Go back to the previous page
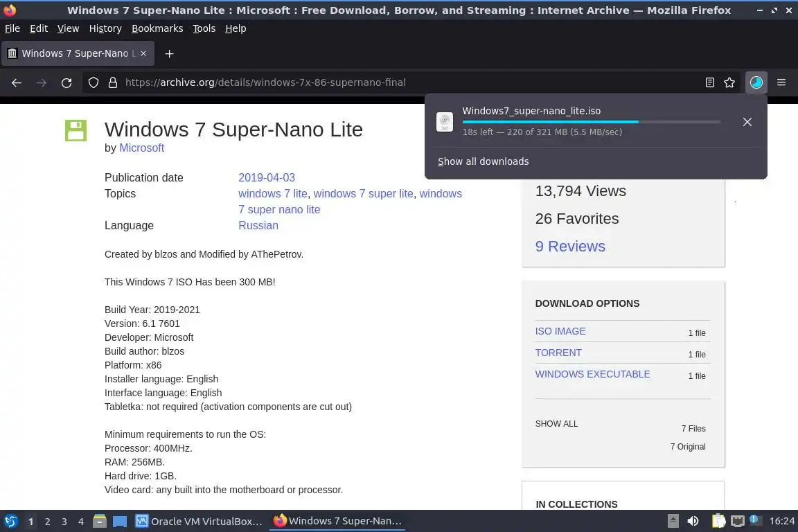798x532 pixels. pyautogui.click(x=17, y=82)
